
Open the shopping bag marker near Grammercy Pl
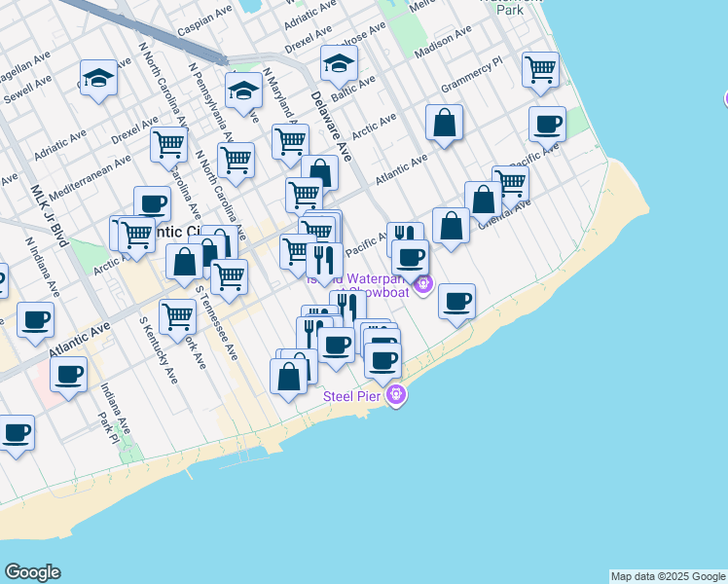444,124
